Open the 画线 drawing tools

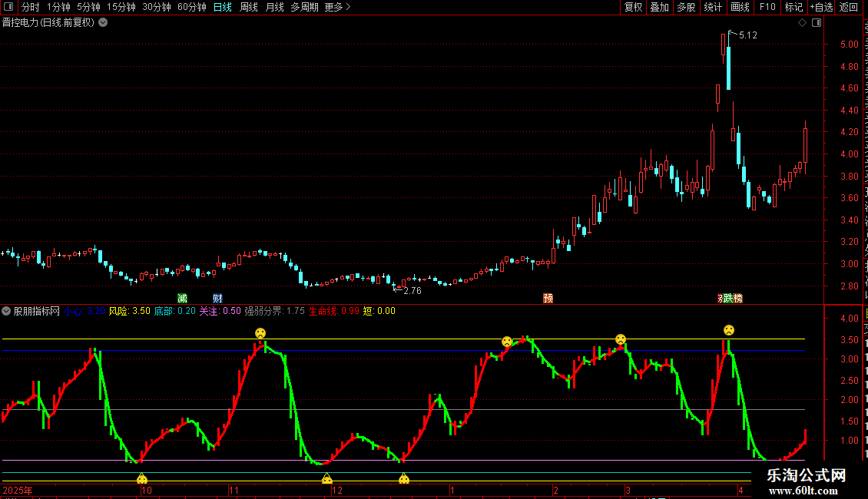point(740,7)
